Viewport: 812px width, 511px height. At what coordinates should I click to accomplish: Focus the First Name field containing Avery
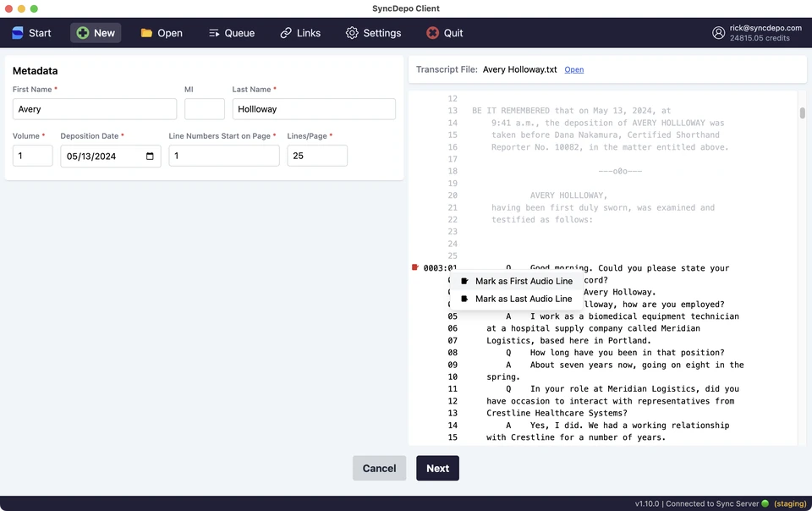pos(95,109)
